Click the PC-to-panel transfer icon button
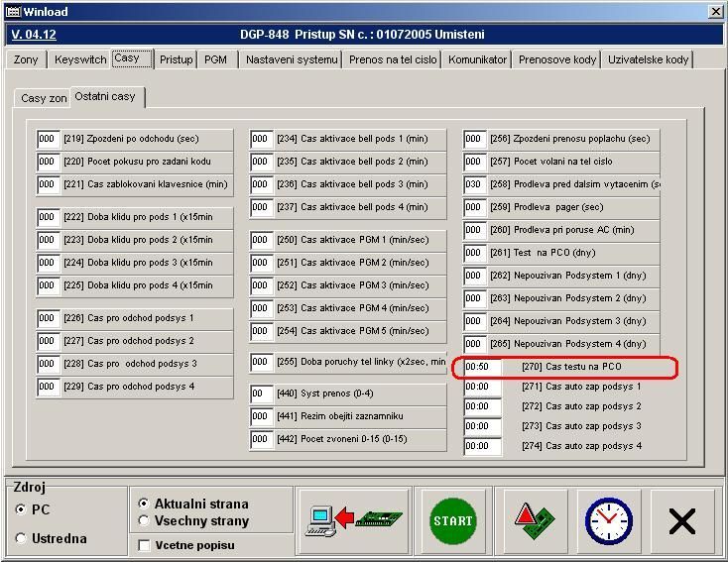 click(x=353, y=519)
